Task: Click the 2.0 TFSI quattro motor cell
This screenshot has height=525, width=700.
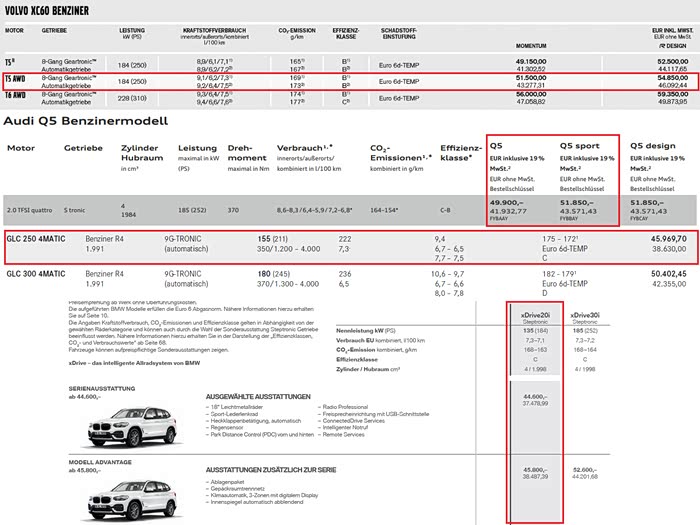Action: coord(29,210)
